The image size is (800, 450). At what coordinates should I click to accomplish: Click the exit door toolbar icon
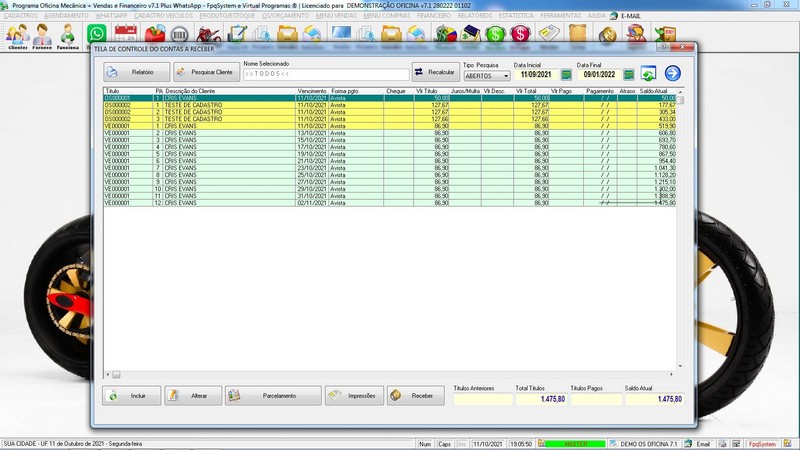[665, 34]
